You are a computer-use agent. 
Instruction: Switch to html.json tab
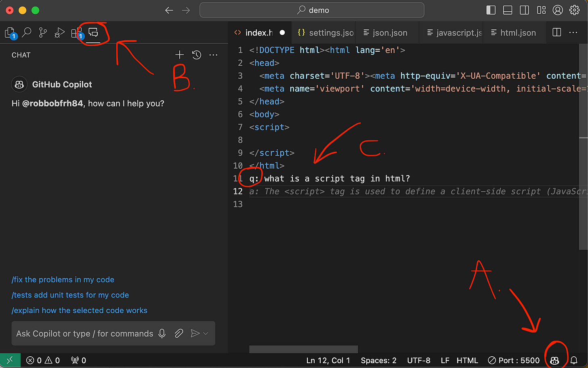[513, 33]
